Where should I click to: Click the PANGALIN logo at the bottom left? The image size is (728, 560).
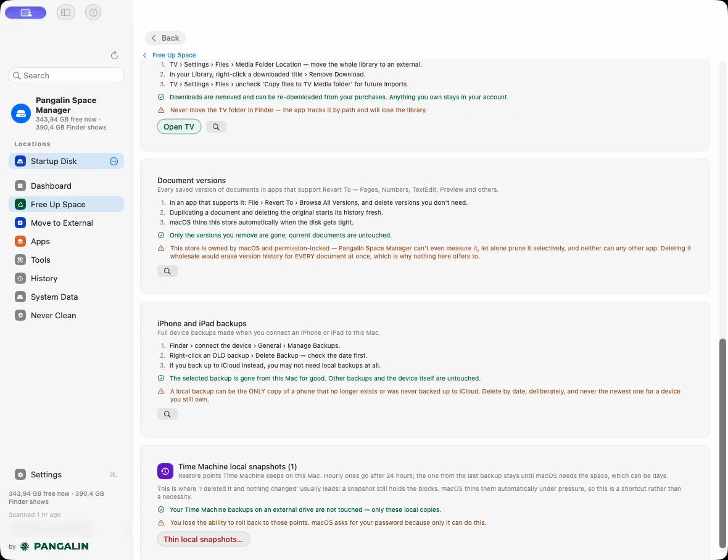(x=55, y=546)
